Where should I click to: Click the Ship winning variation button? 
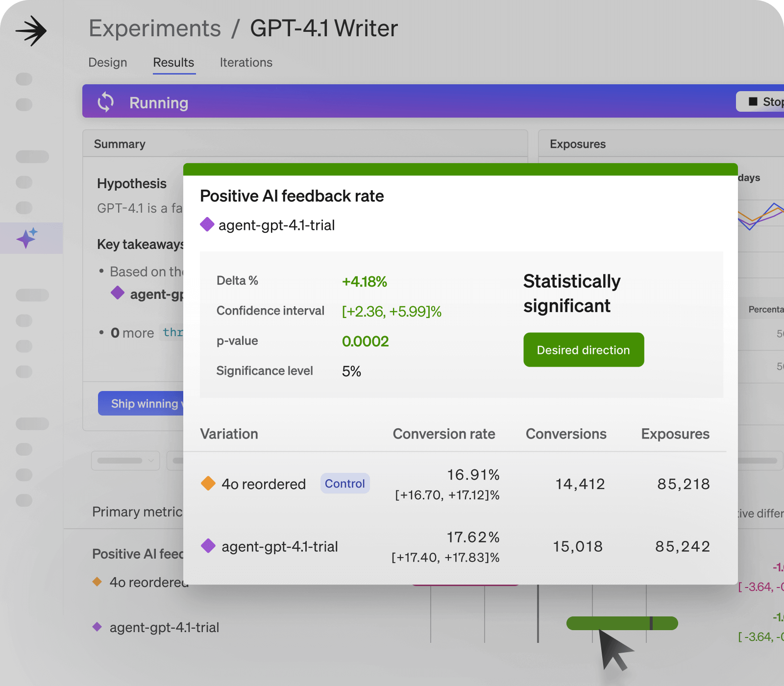tap(141, 403)
